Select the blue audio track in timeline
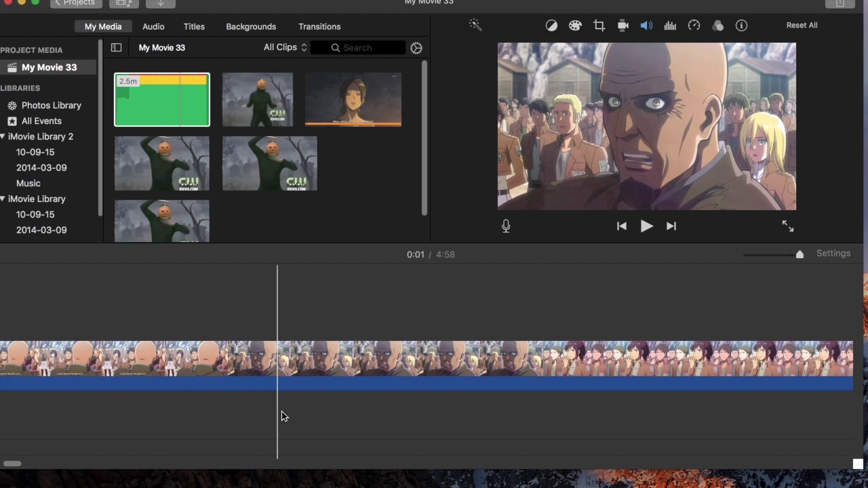 (x=427, y=384)
